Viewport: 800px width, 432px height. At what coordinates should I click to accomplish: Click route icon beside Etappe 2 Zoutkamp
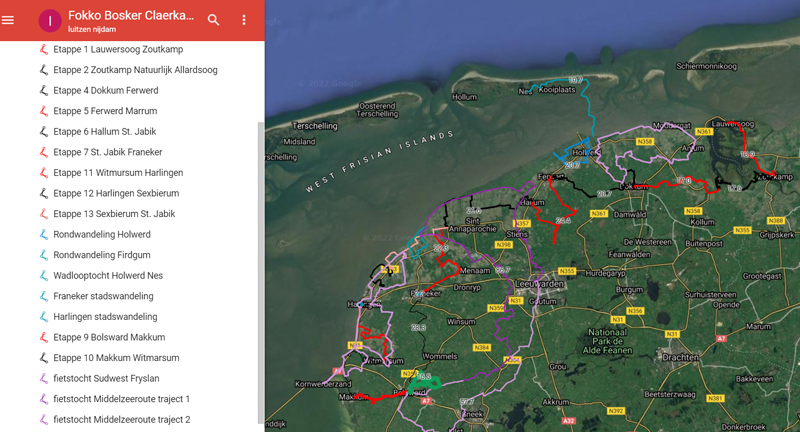click(44, 70)
